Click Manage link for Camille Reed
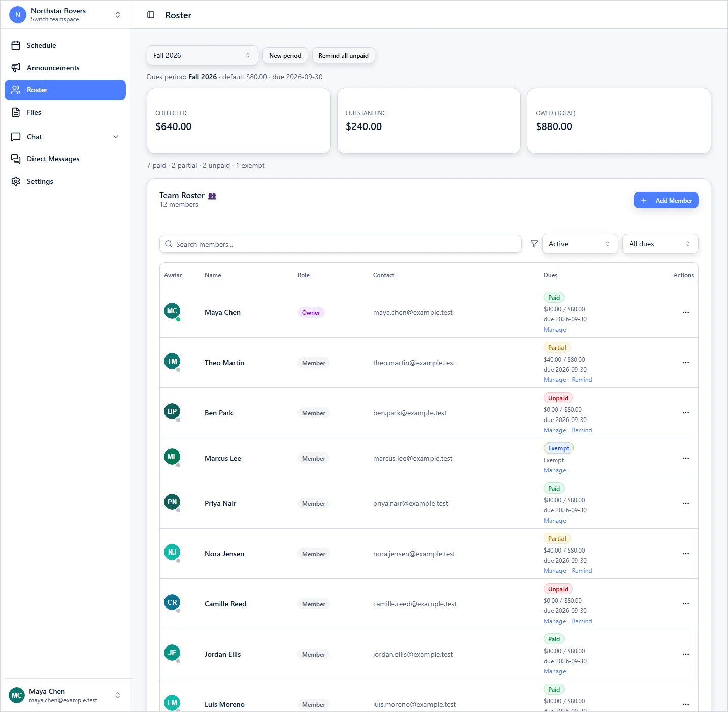Viewport: 728px width, 712px height. 554,621
